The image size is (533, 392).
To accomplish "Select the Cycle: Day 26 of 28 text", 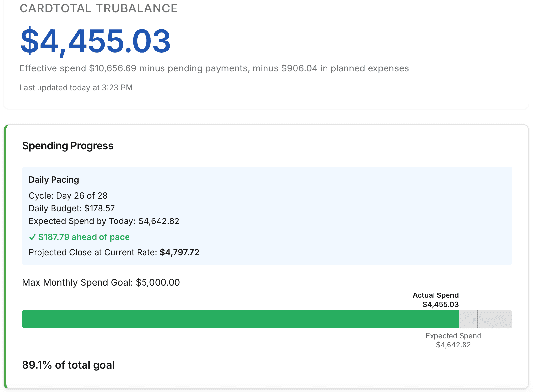I will [68, 196].
